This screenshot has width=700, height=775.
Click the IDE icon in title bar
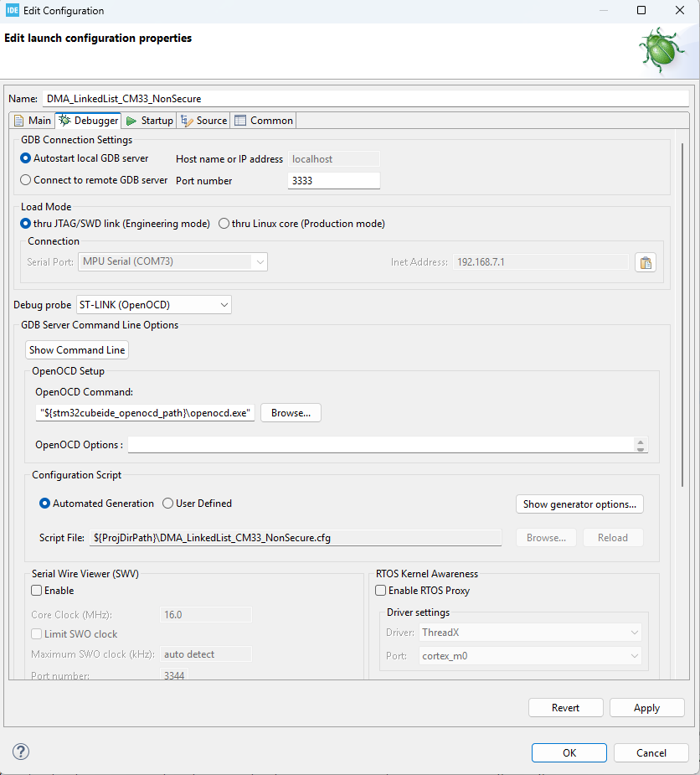pyautogui.click(x=13, y=10)
